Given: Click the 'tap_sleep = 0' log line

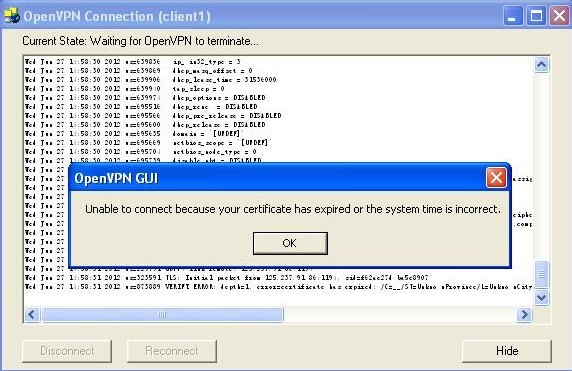Looking at the screenshot, I should pyautogui.click(x=125, y=89).
